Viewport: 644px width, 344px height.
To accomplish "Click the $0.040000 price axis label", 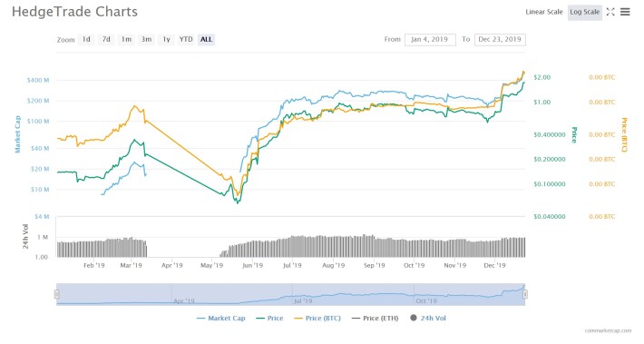I will tap(550, 217).
